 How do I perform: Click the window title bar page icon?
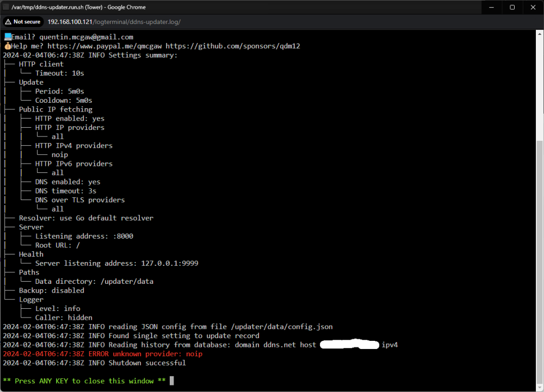(6, 7)
